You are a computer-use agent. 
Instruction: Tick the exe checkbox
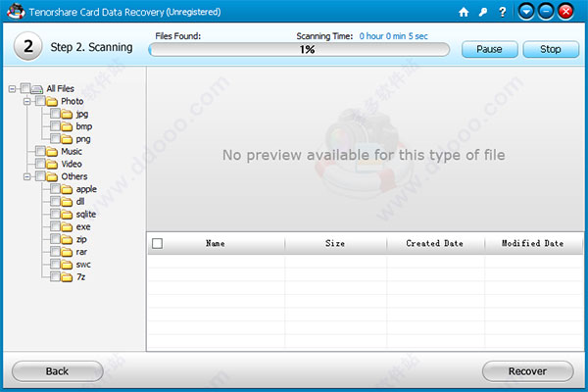[x=55, y=225]
